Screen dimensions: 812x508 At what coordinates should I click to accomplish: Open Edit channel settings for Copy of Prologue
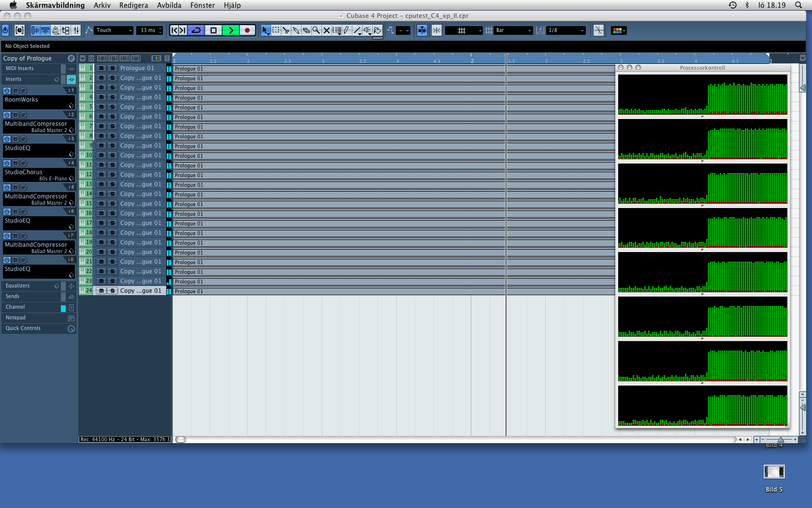click(71, 58)
